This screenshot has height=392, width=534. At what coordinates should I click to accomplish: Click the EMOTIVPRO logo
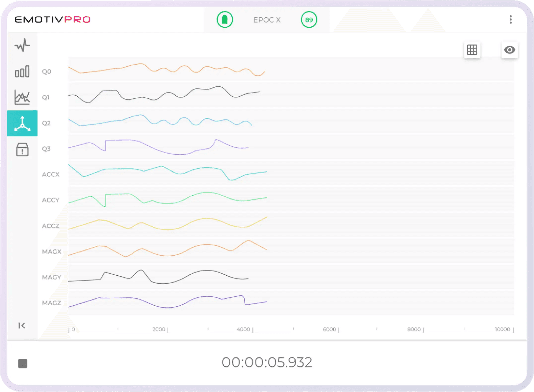53,20
